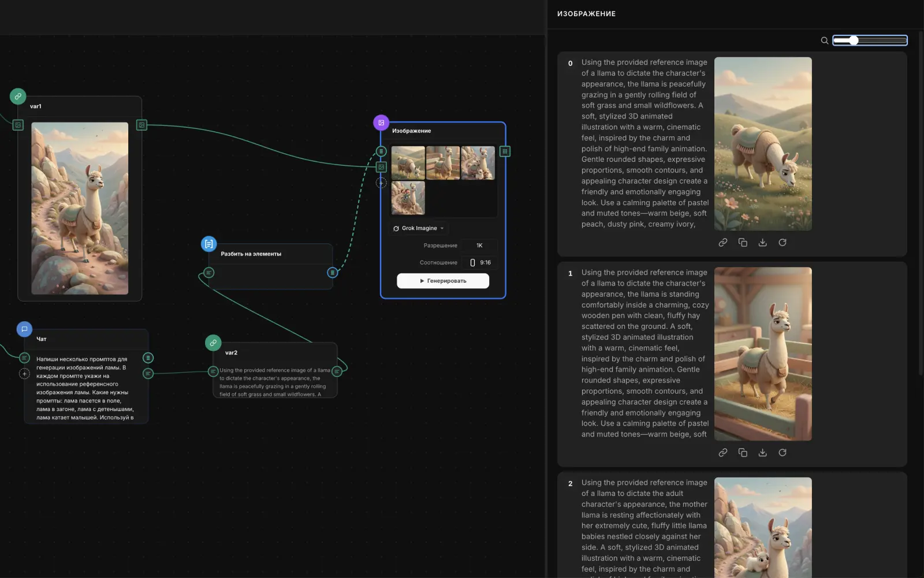Image resolution: width=924 pixels, height=578 pixels.
Task: Click the copy icon under result 1
Action: (743, 453)
